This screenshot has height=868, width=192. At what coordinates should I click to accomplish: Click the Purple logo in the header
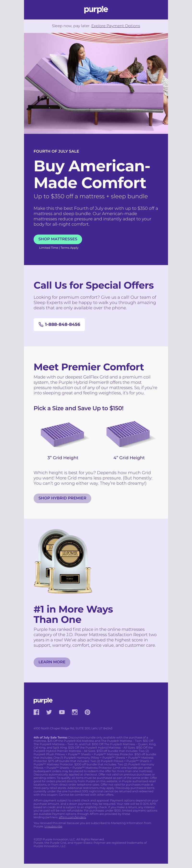pyautogui.click(x=96, y=9)
